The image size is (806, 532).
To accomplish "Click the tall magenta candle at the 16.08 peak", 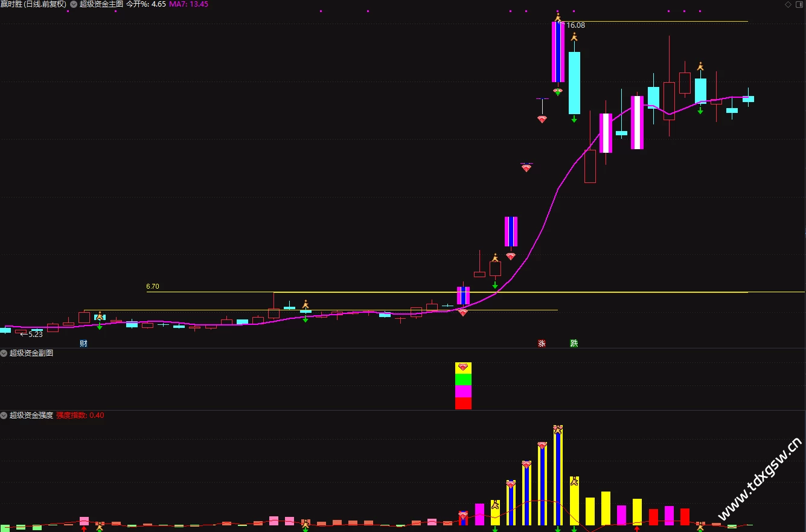I will click(558, 52).
